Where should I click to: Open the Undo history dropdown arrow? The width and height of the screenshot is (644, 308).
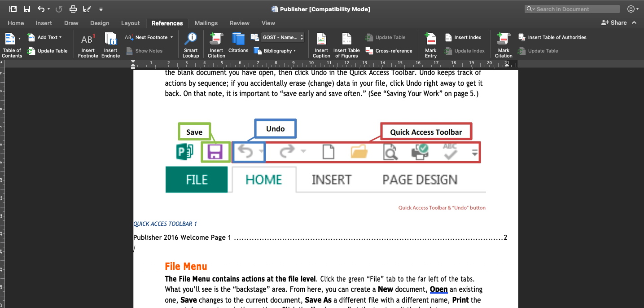(48, 9)
